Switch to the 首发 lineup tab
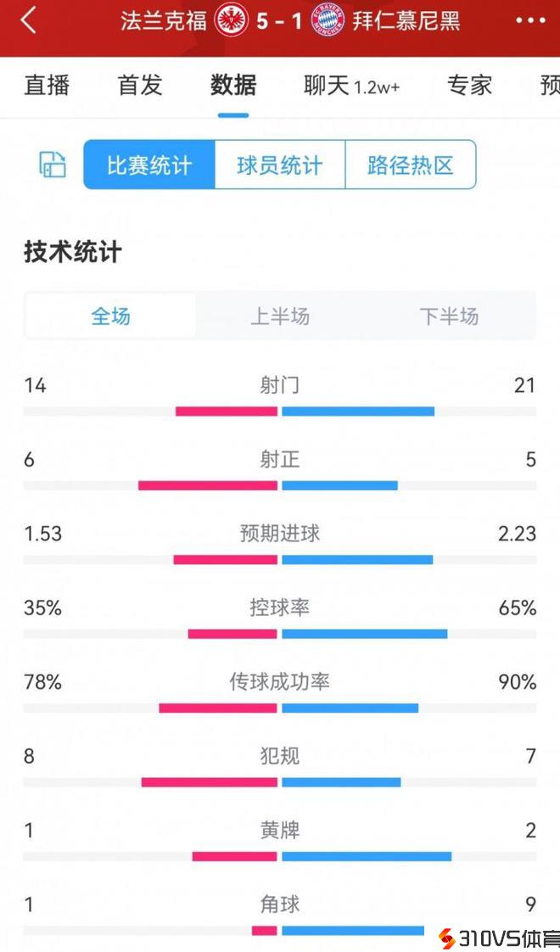Viewport: 560px width, 952px height. coord(140,86)
